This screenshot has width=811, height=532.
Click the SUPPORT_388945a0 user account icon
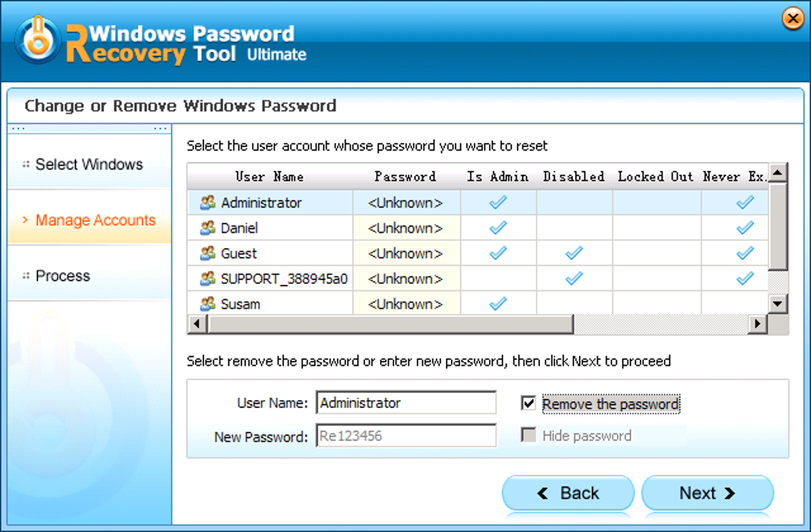[208, 279]
